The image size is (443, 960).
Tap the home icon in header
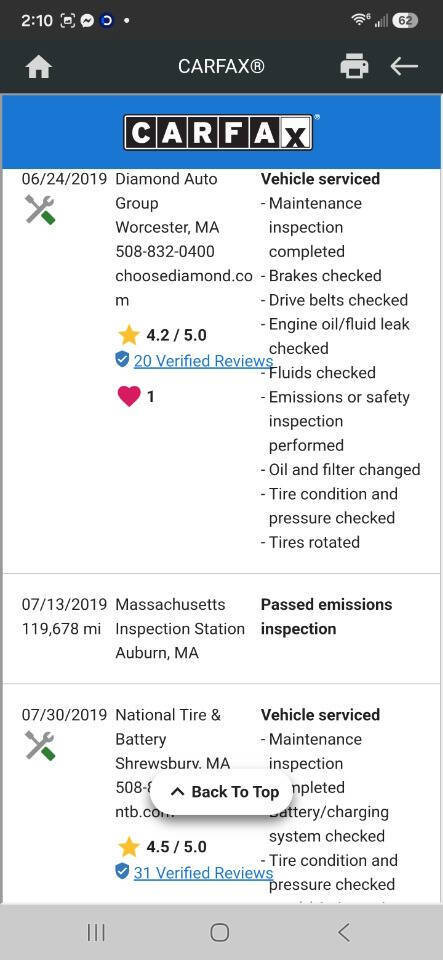39,66
